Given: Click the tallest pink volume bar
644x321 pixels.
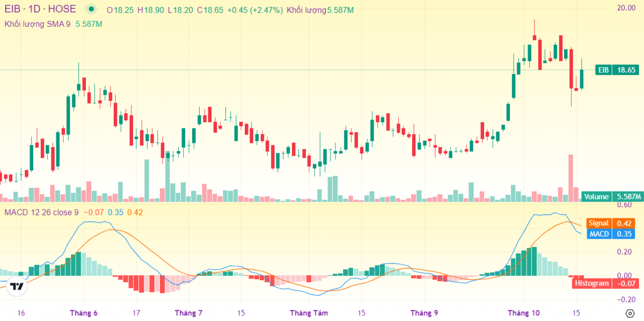Looking at the screenshot, I should (x=570, y=178).
